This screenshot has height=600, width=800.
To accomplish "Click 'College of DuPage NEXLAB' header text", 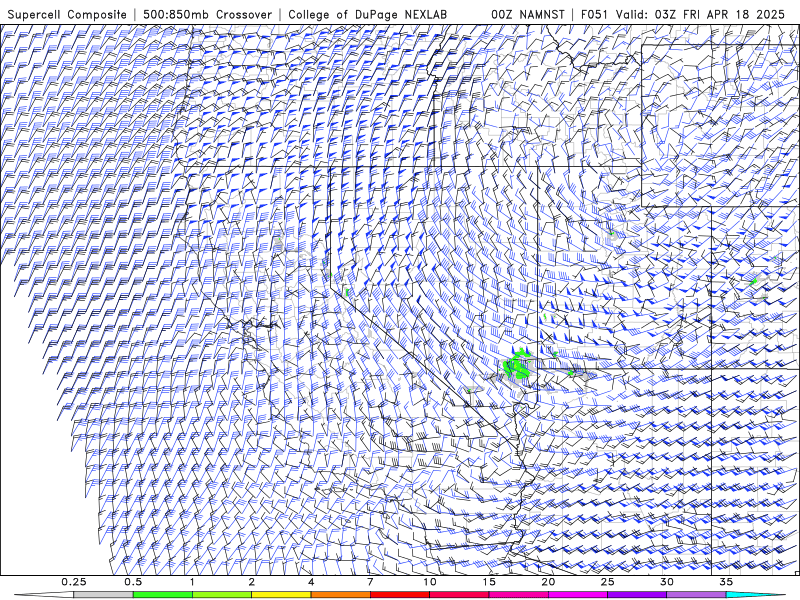I will coord(367,15).
